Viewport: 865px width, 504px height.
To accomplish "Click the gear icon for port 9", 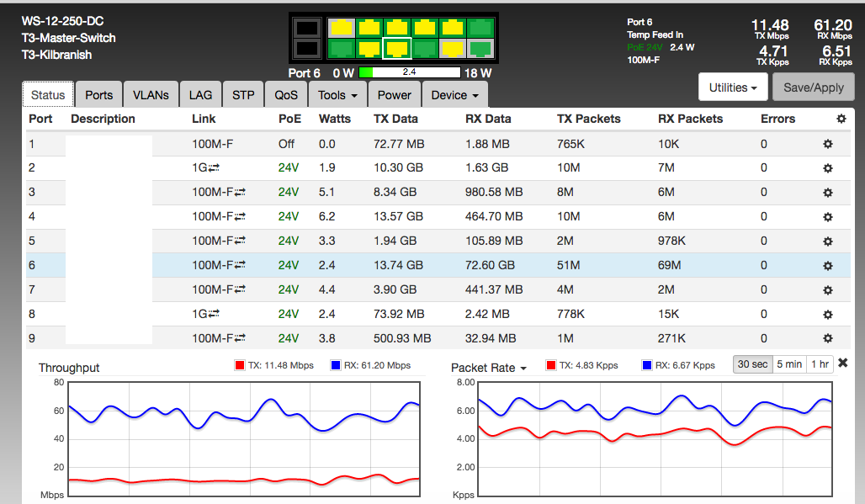I will [827, 338].
